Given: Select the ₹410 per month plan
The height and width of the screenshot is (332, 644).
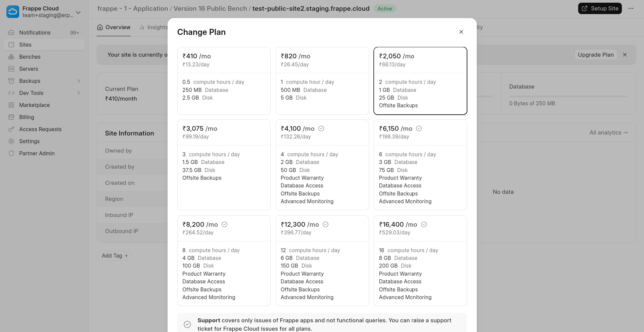Looking at the screenshot, I should (224, 80).
